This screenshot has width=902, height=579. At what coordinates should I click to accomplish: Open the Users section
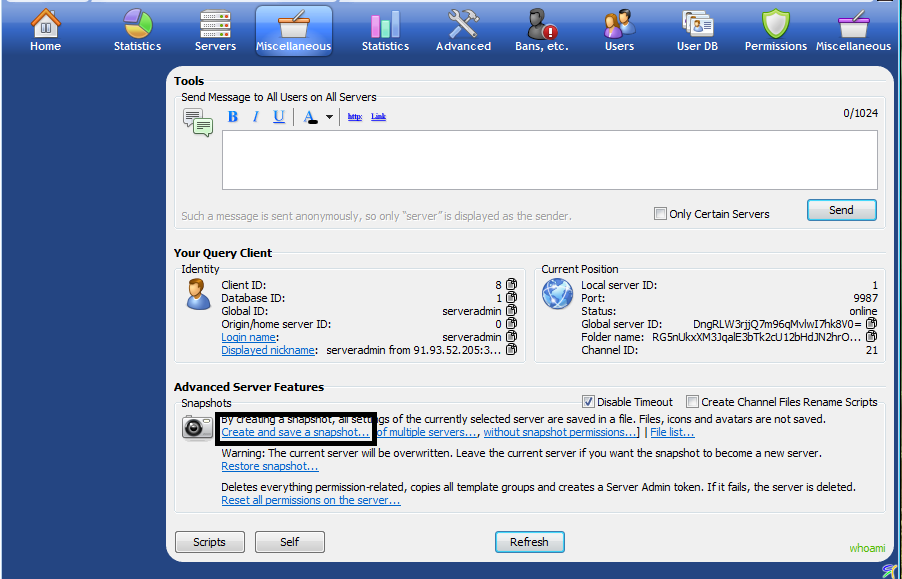click(x=620, y=31)
